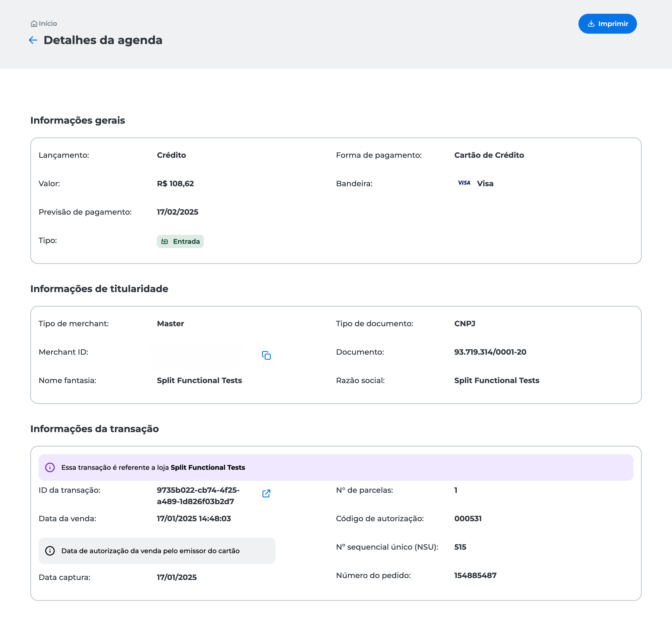The height and width of the screenshot is (620, 672).
Task: Click the Data captura value 17/01/2025
Action: (x=177, y=577)
